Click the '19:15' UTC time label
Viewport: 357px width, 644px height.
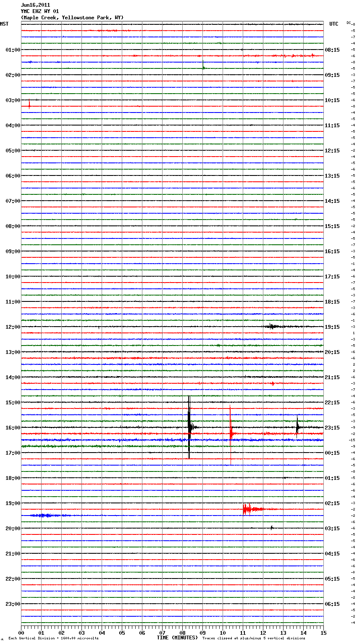click(x=332, y=327)
